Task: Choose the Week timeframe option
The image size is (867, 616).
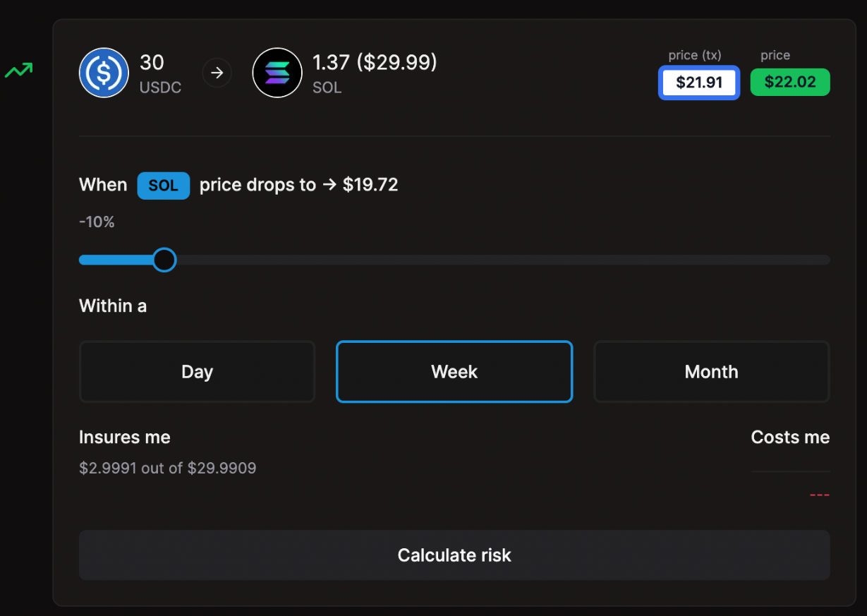Action: coord(454,372)
